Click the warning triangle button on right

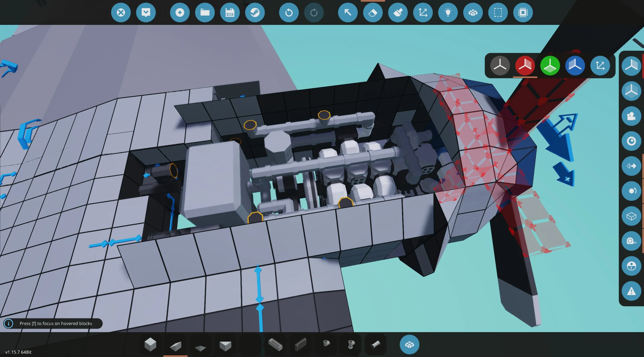pyautogui.click(x=631, y=291)
